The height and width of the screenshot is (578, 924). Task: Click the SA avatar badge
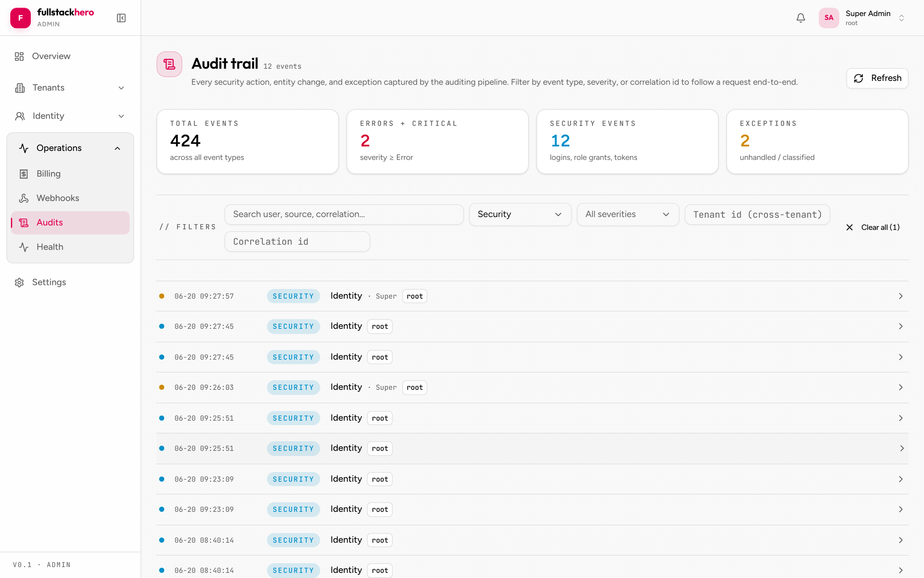tap(828, 18)
